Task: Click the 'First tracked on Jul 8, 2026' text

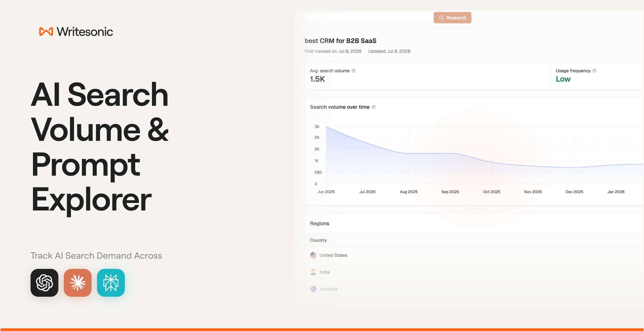Action: pyautogui.click(x=333, y=51)
